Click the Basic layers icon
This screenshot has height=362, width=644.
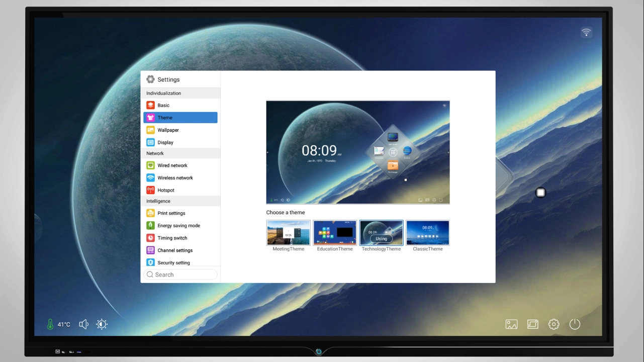(x=150, y=105)
